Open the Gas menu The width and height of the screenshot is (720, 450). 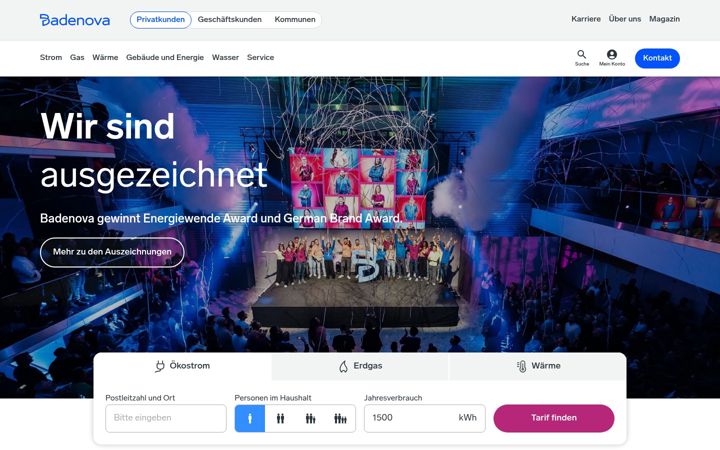click(x=77, y=57)
